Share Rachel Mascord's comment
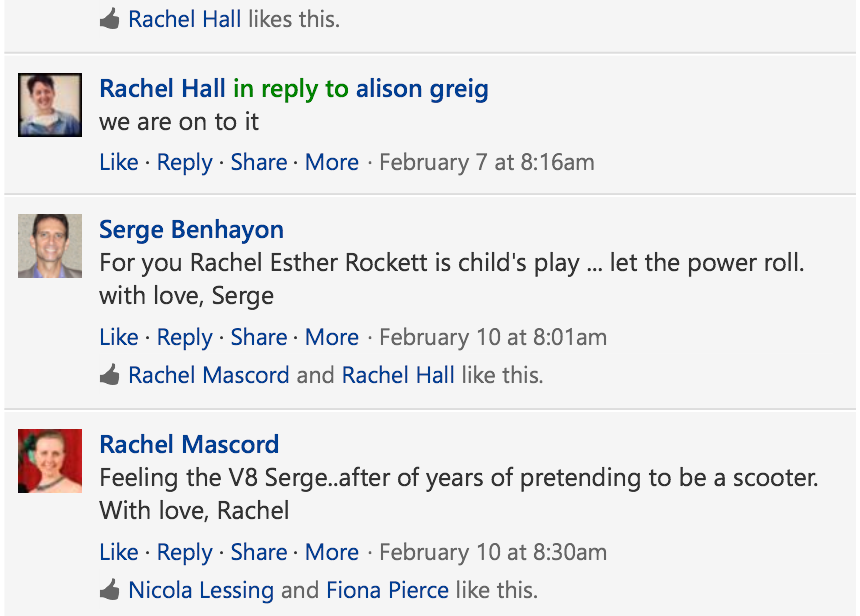860x616 pixels. pos(259,552)
